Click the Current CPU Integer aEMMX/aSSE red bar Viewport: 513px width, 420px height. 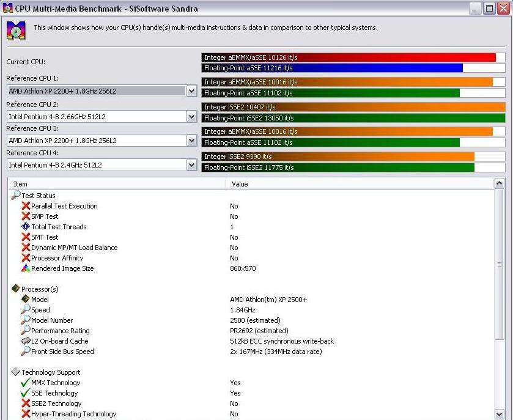pyautogui.click(x=349, y=57)
